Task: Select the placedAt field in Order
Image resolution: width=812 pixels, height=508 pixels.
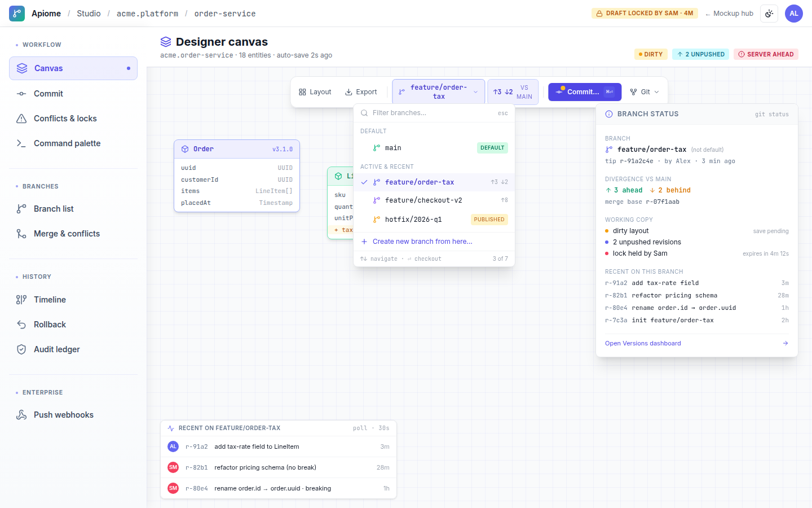Action: click(237, 203)
